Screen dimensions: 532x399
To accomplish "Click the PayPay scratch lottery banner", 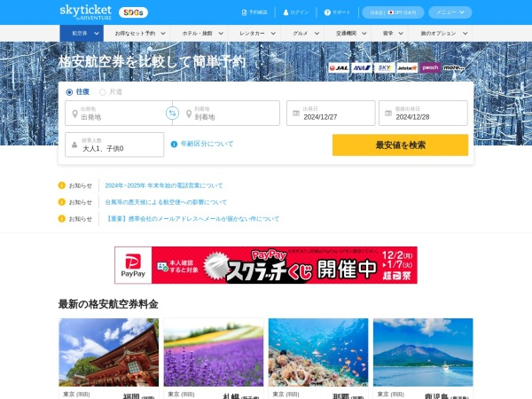I will 266,265.
